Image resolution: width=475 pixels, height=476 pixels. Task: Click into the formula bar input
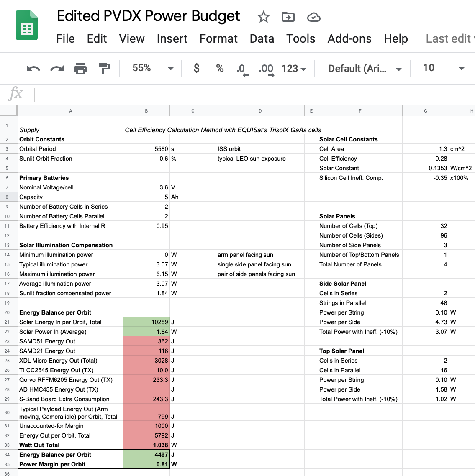point(251,94)
